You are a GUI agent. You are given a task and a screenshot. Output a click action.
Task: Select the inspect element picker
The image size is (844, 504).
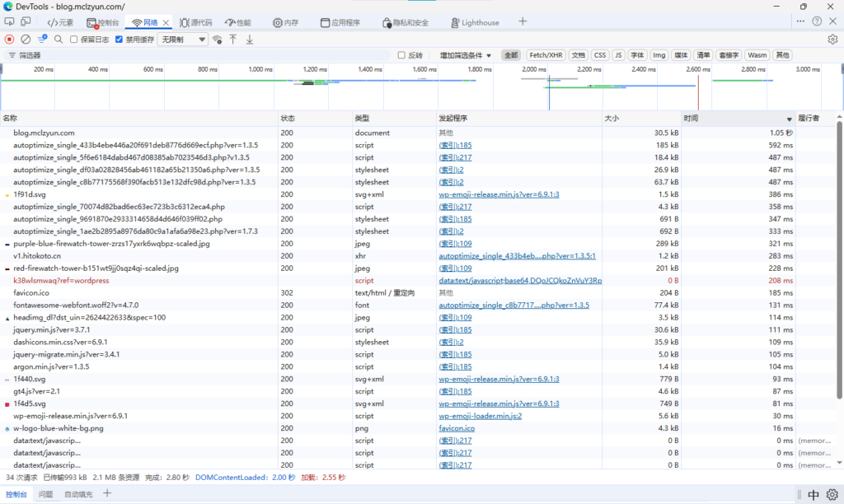point(10,22)
